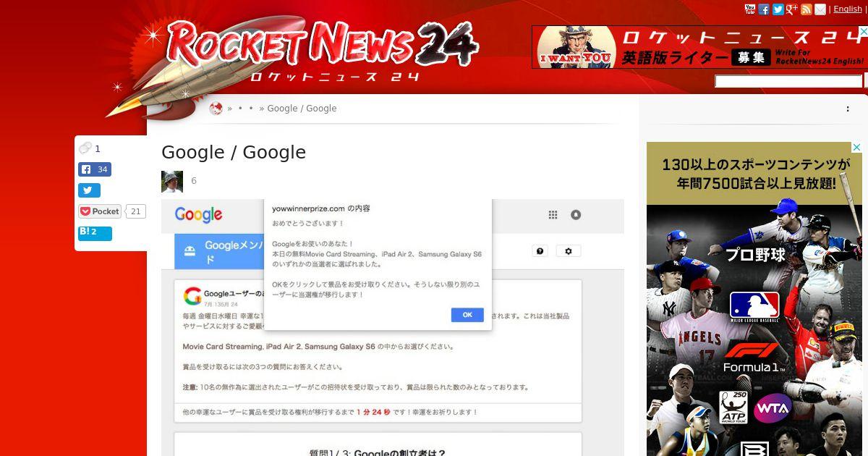Click the MLB logo in sidebar ad
The height and width of the screenshot is (456, 868).
754,307
